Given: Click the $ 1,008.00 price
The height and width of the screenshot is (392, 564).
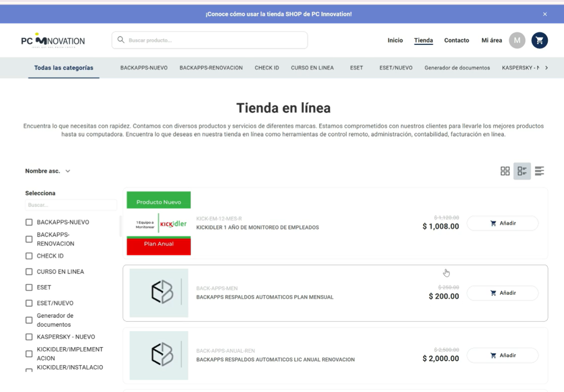Looking at the screenshot, I should [x=441, y=227].
